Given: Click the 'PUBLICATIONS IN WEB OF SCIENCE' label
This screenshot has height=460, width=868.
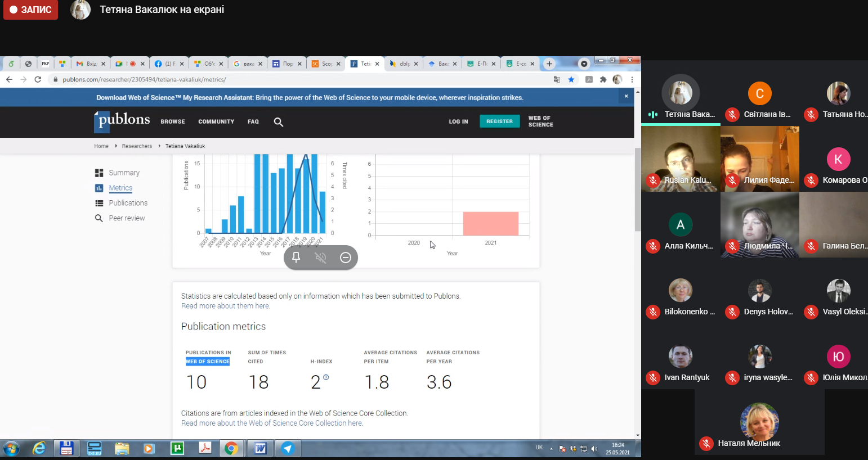Looking at the screenshot, I should (208, 357).
